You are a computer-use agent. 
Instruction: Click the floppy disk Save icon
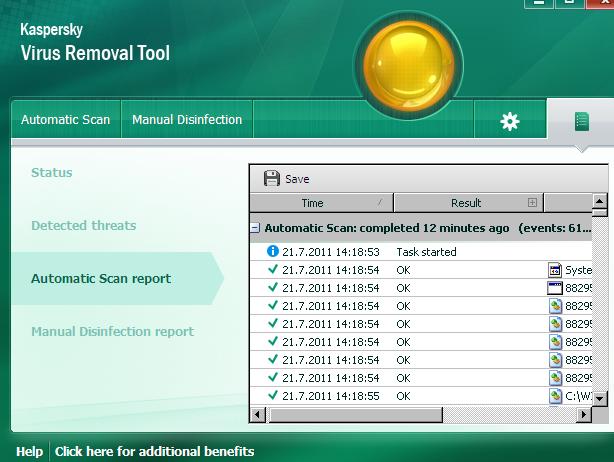click(271, 179)
